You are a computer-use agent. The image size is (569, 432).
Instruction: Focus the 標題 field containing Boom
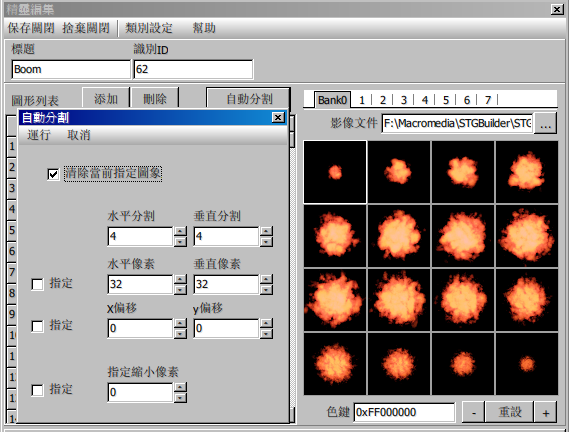tap(71, 69)
